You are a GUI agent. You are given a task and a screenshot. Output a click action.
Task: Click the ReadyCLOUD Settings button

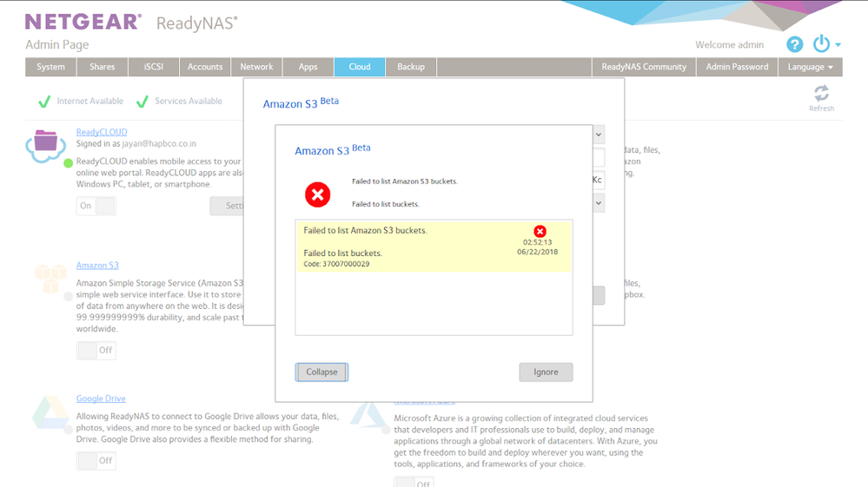coord(227,206)
